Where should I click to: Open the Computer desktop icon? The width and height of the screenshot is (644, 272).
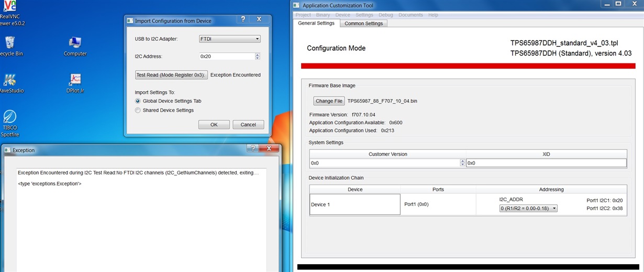[x=75, y=46]
